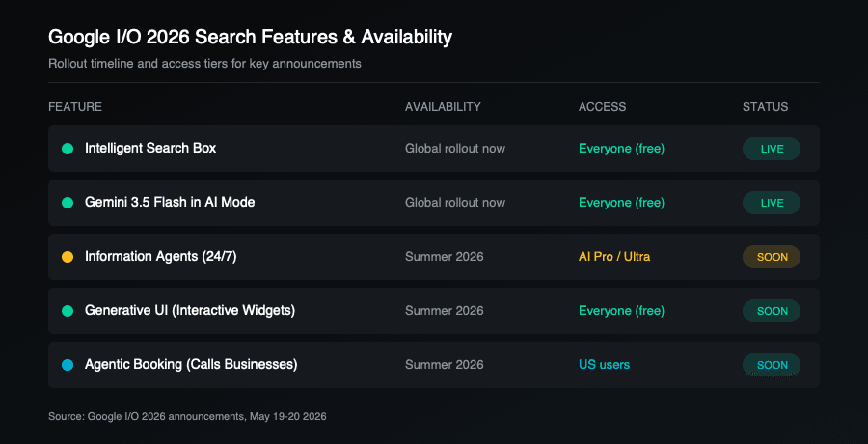Select 'Information Agents (24/7)' feature name
Image resolution: width=868 pixels, height=444 pixels.
click(160, 257)
